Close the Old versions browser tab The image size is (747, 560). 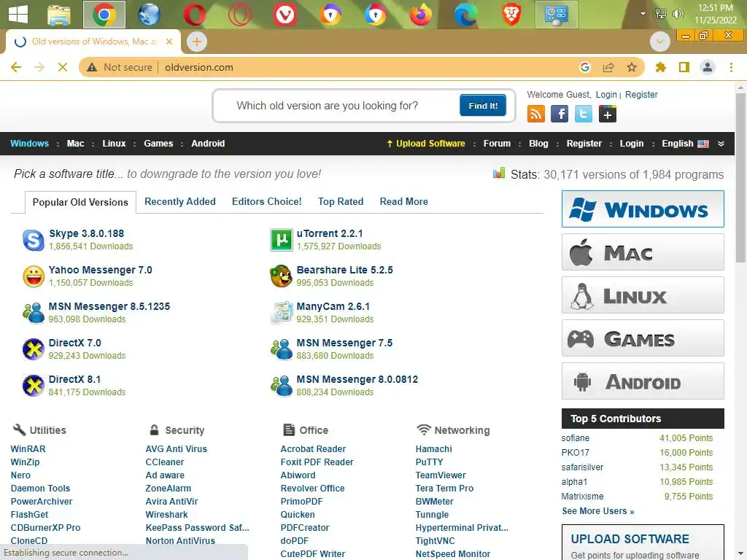[x=169, y=42]
